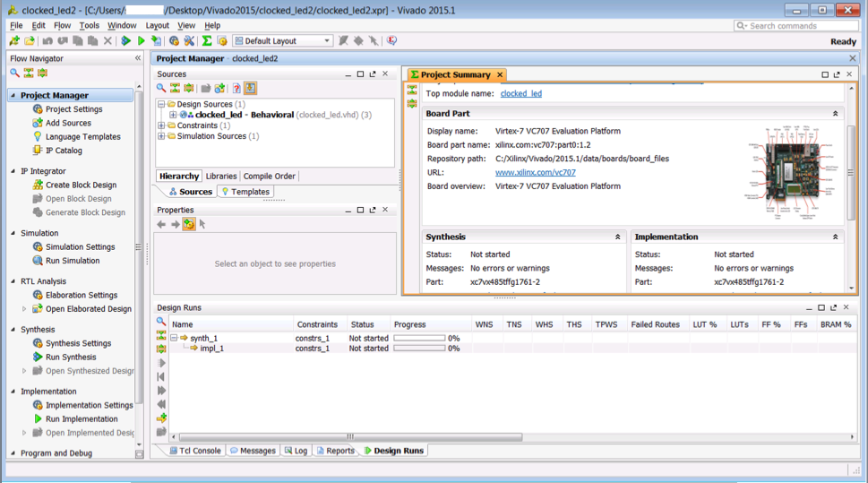Collapse the Implementation summary section
The height and width of the screenshot is (483, 868).
point(836,237)
